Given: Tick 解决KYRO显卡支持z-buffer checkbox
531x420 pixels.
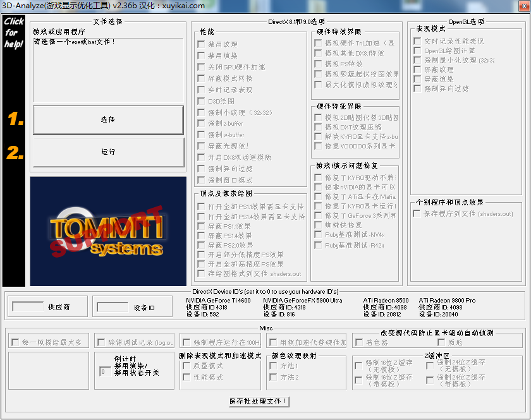Looking at the screenshot, I should (x=318, y=136).
